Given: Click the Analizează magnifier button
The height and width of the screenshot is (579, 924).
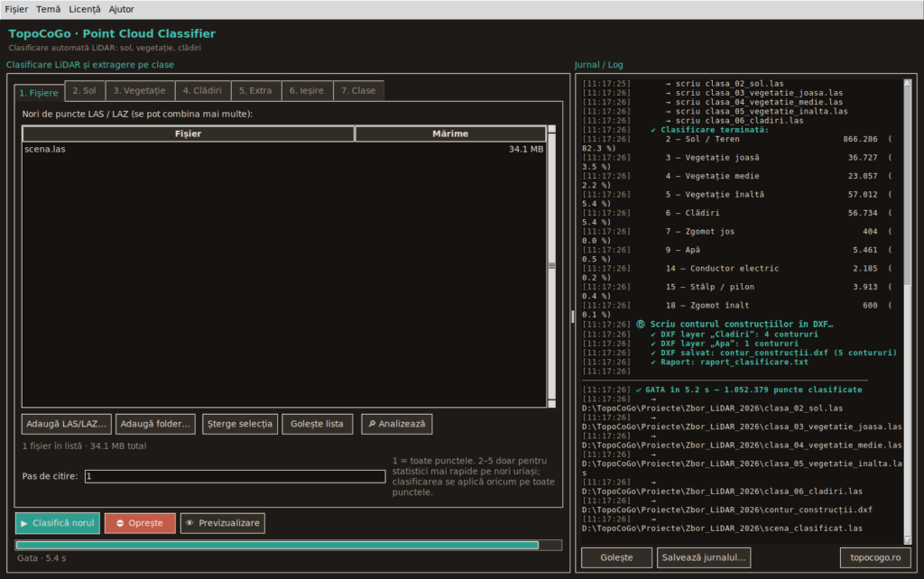Looking at the screenshot, I should tap(397, 424).
